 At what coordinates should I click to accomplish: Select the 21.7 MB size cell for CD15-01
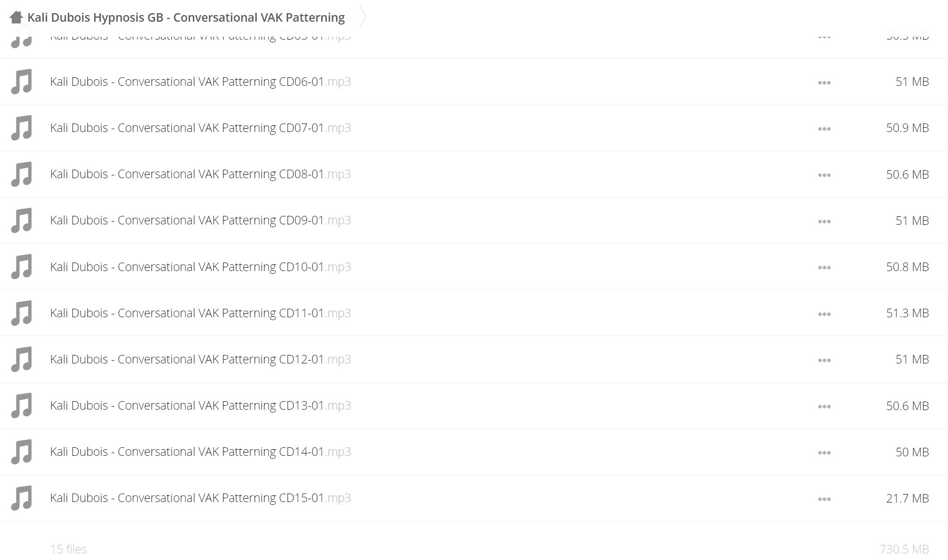coord(907,498)
